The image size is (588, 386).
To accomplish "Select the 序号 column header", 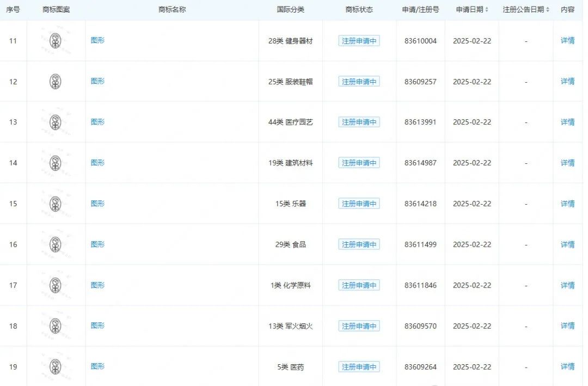I will click(x=13, y=10).
